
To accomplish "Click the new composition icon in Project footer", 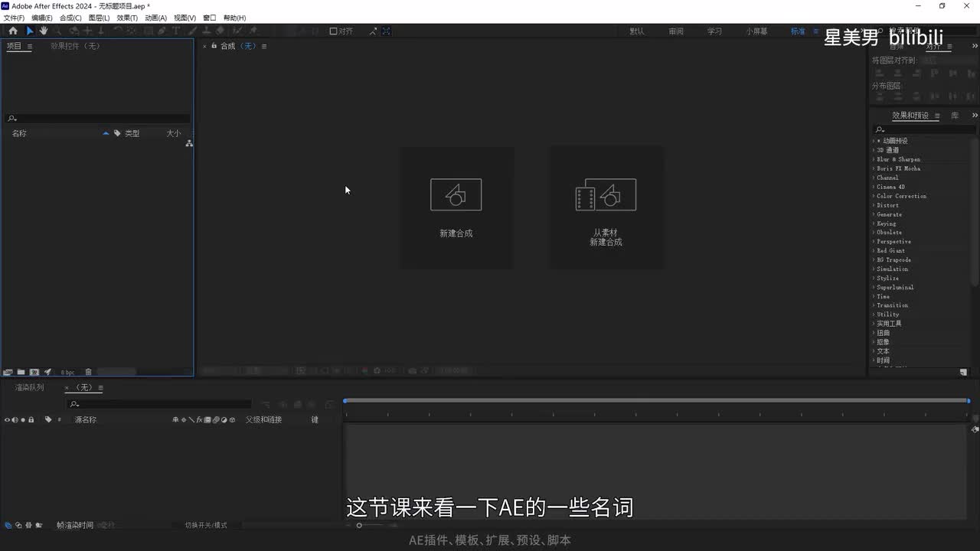I will [x=34, y=372].
